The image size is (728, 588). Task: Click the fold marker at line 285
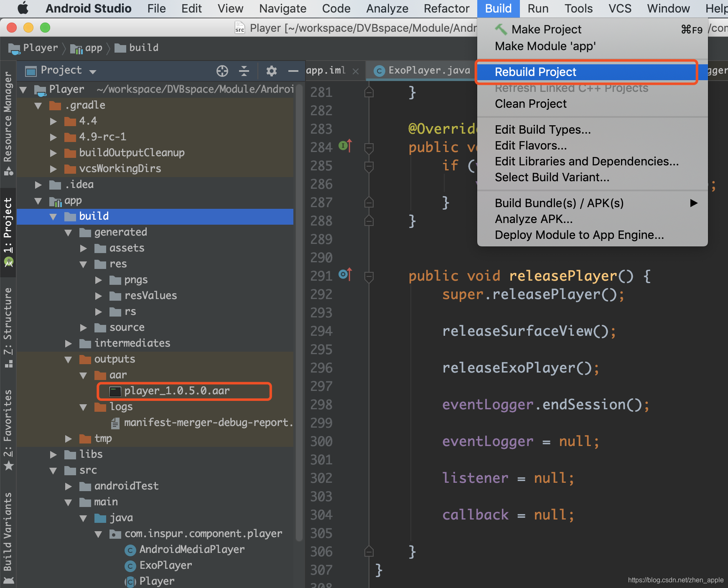click(x=369, y=166)
